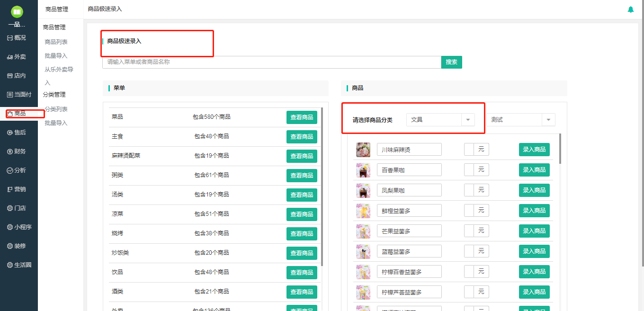Screen dimensions: 644x311
Task: Click price field for 芒果益菌多
Action: pyautogui.click(x=469, y=231)
